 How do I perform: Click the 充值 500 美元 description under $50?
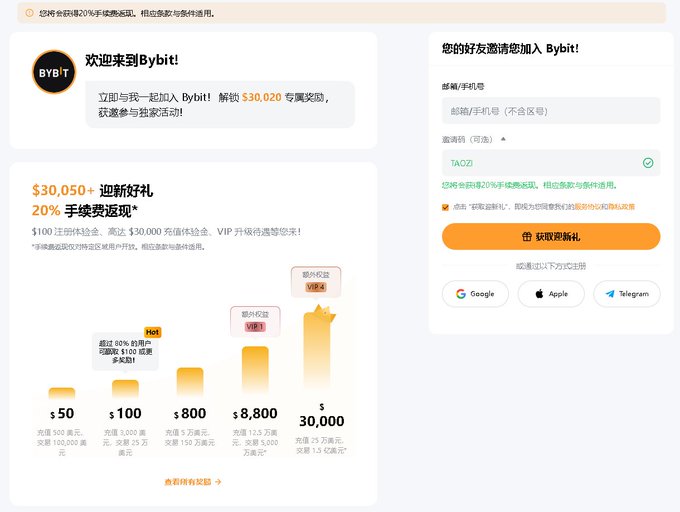pos(62,442)
